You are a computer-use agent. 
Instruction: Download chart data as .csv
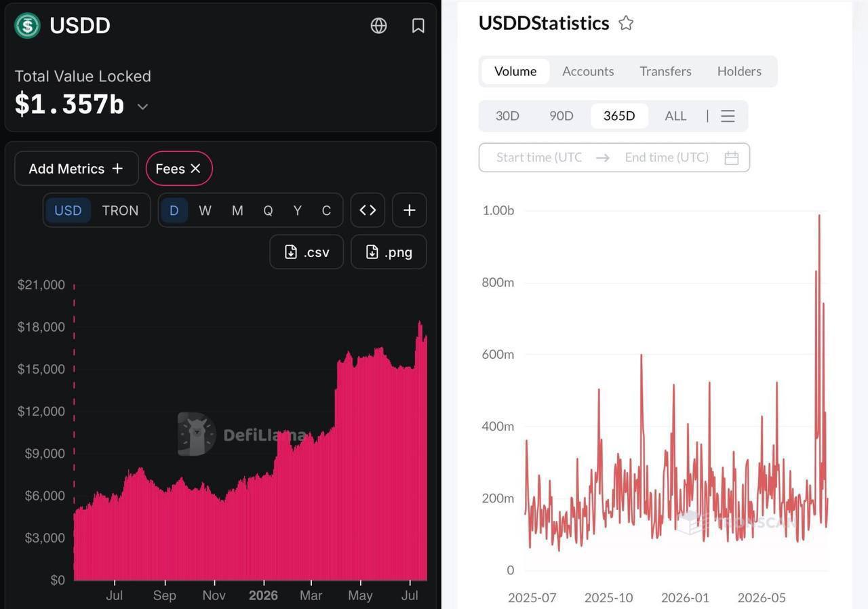click(x=307, y=252)
